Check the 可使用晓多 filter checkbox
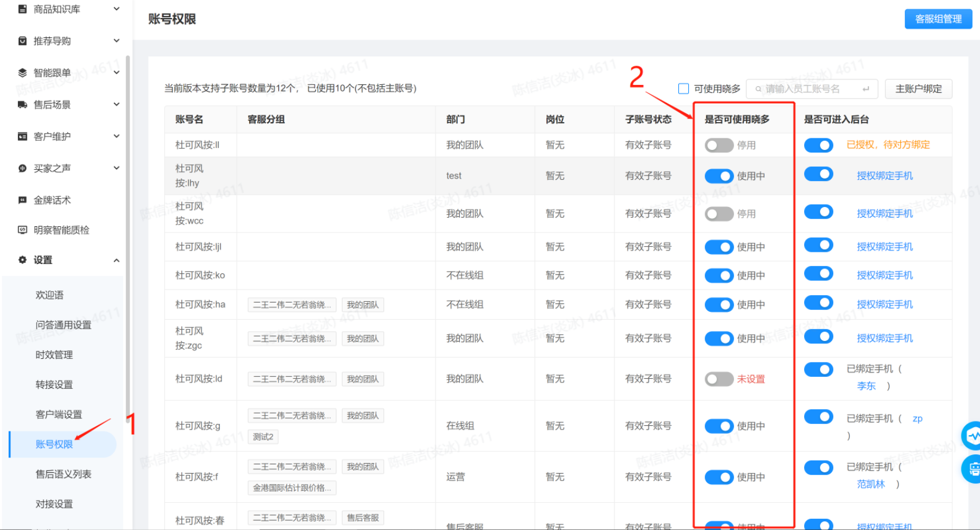Image resolution: width=980 pixels, height=530 pixels. click(x=683, y=89)
